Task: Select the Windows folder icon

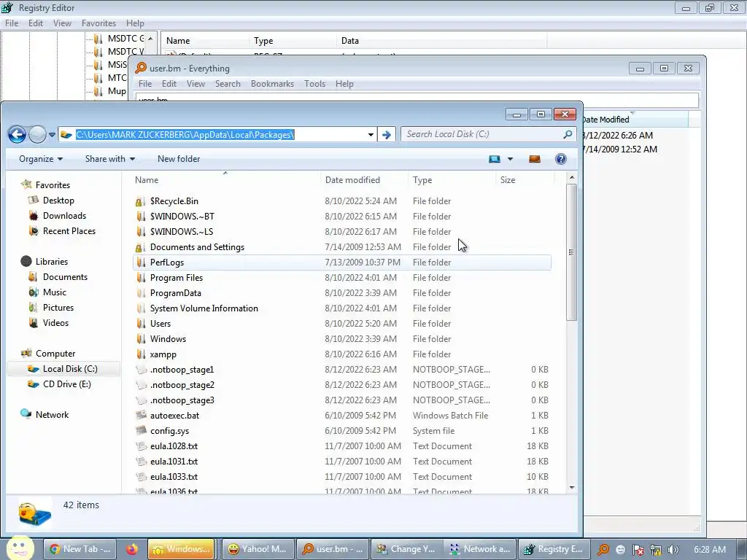Action: (x=140, y=338)
